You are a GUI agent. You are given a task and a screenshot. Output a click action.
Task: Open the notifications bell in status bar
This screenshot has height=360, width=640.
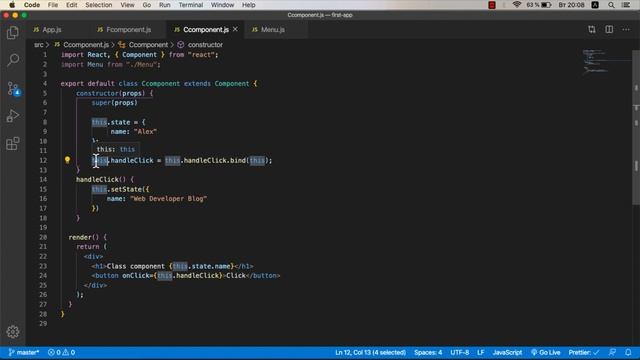[x=628, y=352]
